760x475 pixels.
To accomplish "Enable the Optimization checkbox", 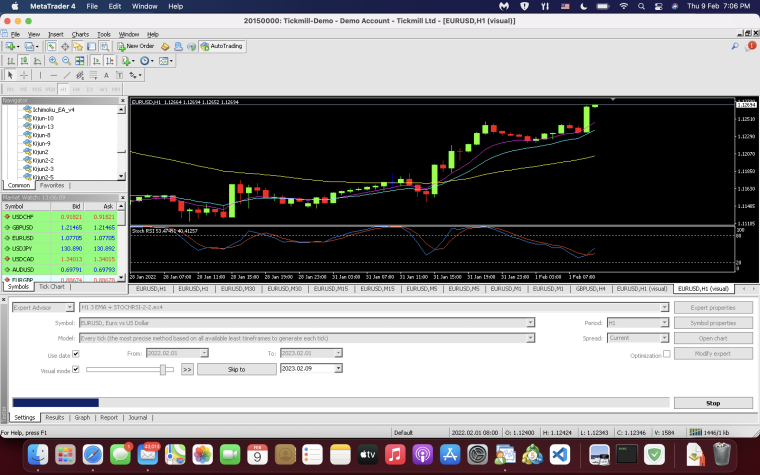I will 666,354.
